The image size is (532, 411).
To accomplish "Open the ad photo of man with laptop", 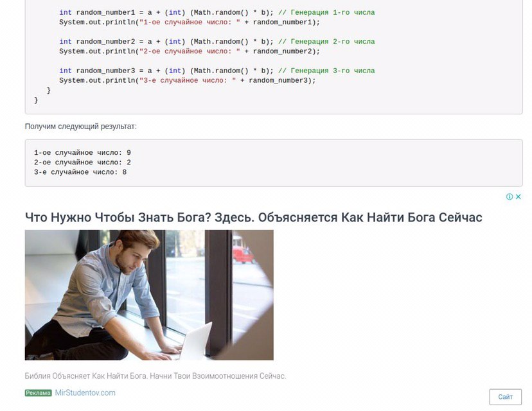I will pyautogui.click(x=149, y=295).
